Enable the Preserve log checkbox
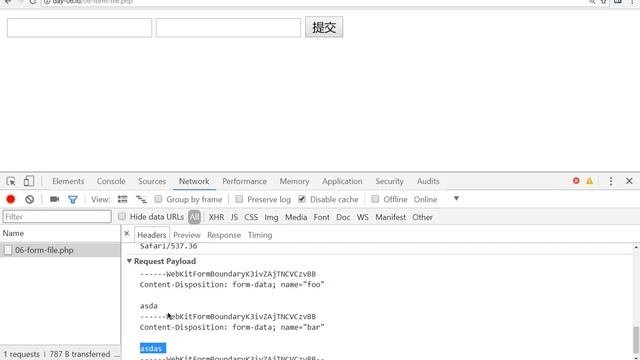640x360 pixels. coord(239,199)
